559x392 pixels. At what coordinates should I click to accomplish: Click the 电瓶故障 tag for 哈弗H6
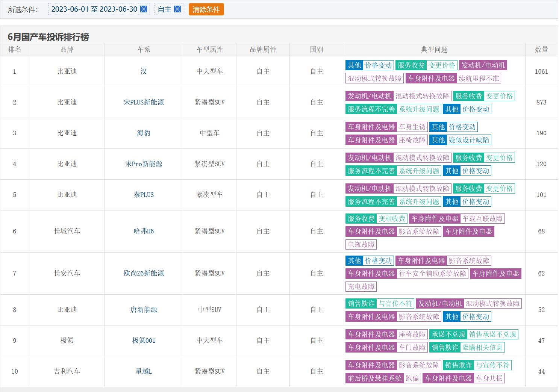361,245
